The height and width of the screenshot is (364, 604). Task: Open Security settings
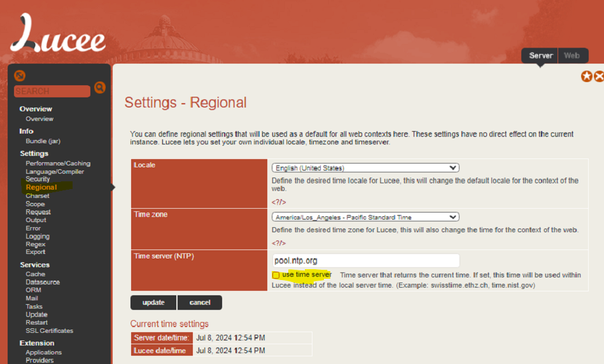(38, 179)
